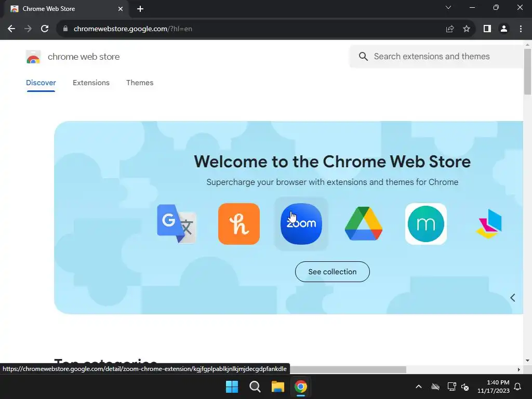Open Windows taskbar search
The width and height of the screenshot is (532, 399).
(x=255, y=387)
